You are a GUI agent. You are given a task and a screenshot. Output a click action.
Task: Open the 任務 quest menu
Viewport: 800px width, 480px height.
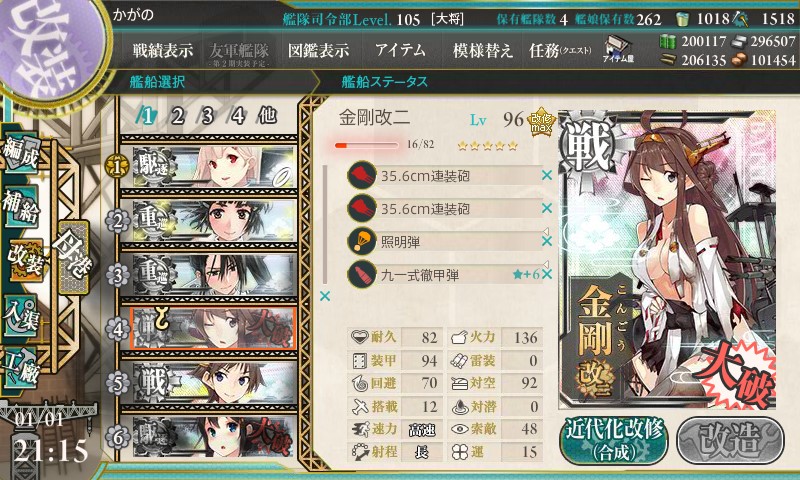coord(560,50)
